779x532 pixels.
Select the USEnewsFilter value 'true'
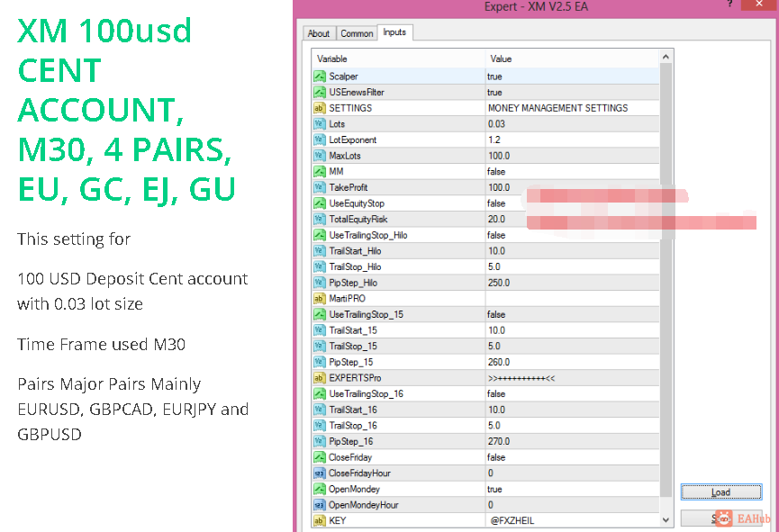point(494,93)
